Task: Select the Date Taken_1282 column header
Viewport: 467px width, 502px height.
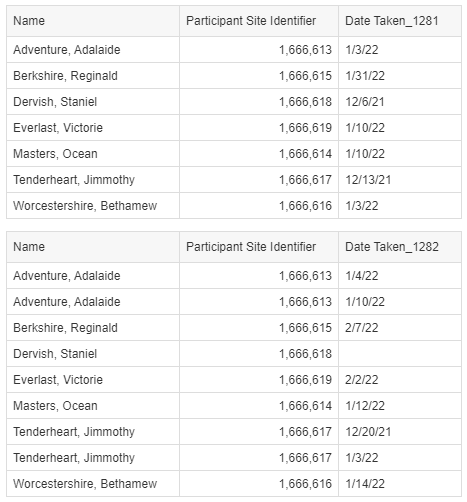Action: (x=400, y=247)
